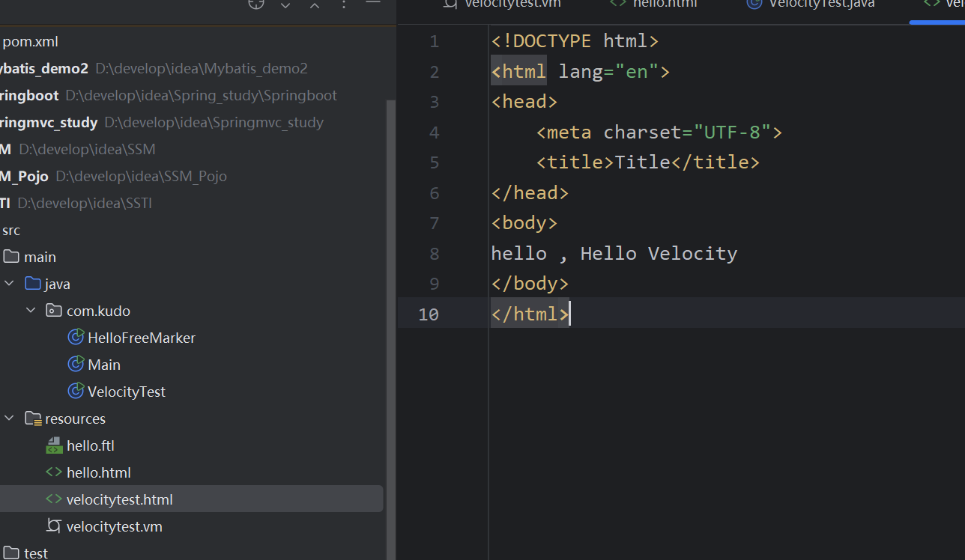Viewport: 965px width, 560px height.
Task: Click the HelloFreeMarker class icon
Action: tap(76, 338)
